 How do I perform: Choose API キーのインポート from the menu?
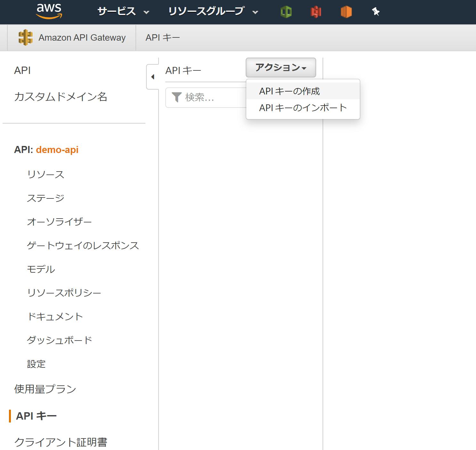pos(303,108)
